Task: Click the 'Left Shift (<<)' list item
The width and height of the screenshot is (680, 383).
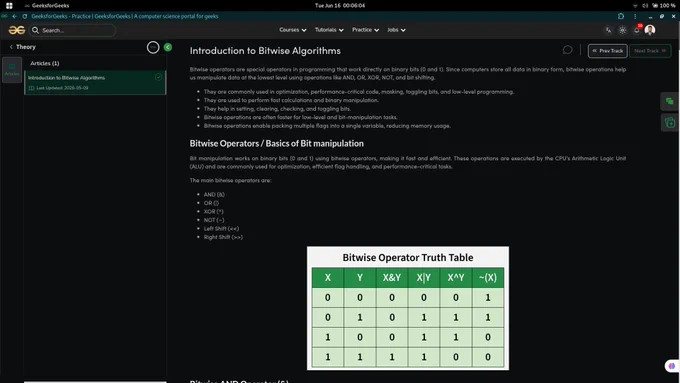Action: point(221,229)
